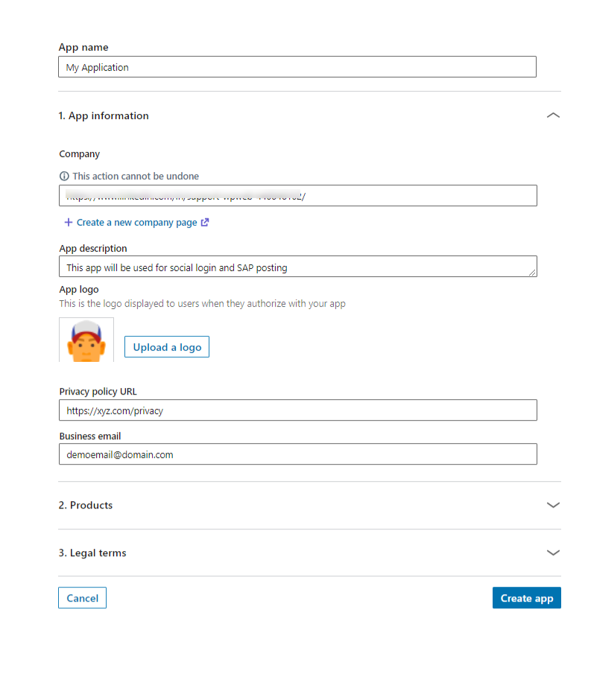The width and height of the screenshot is (591, 700).
Task: Click the Cancel button
Action: point(82,597)
